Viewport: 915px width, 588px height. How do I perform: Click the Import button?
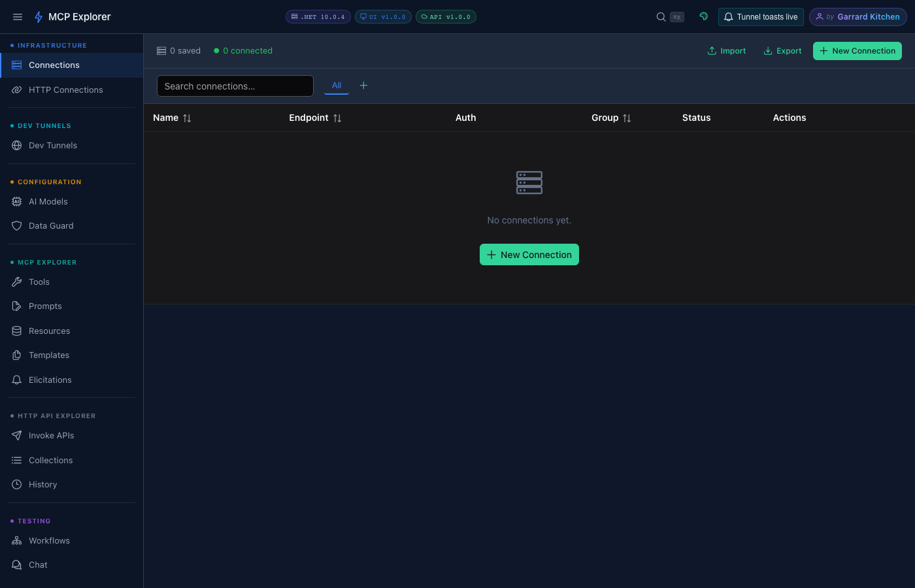pyautogui.click(x=727, y=51)
